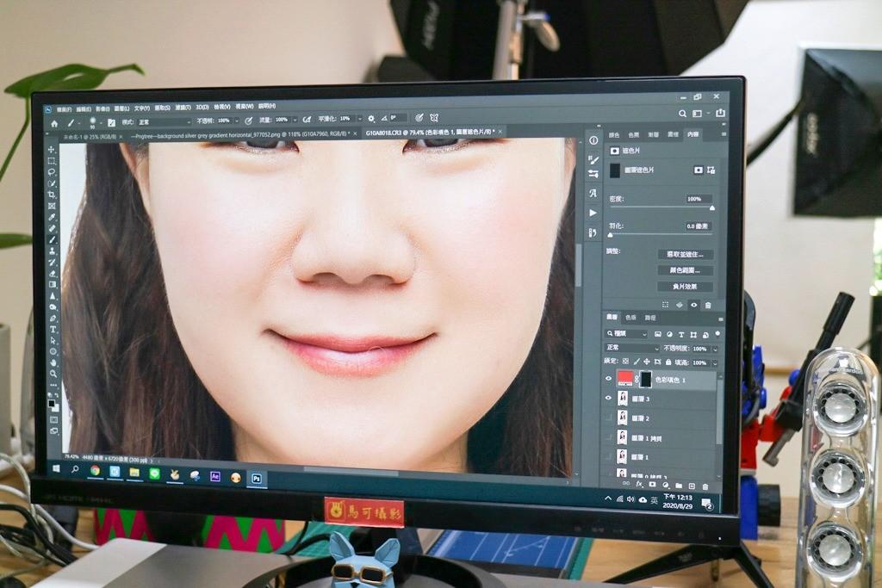The width and height of the screenshot is (882, 588).
Task: Select the Eyedropper tool
Action: click(52, 217)
